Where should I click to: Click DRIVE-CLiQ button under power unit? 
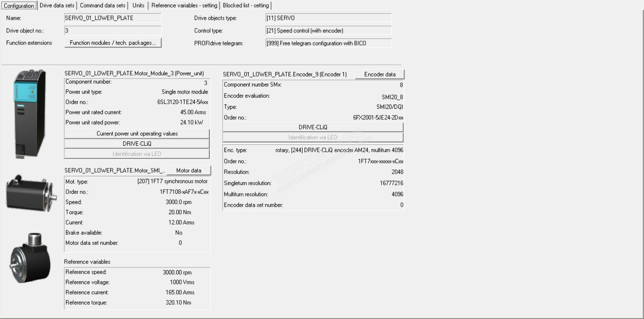pos(137,144)
